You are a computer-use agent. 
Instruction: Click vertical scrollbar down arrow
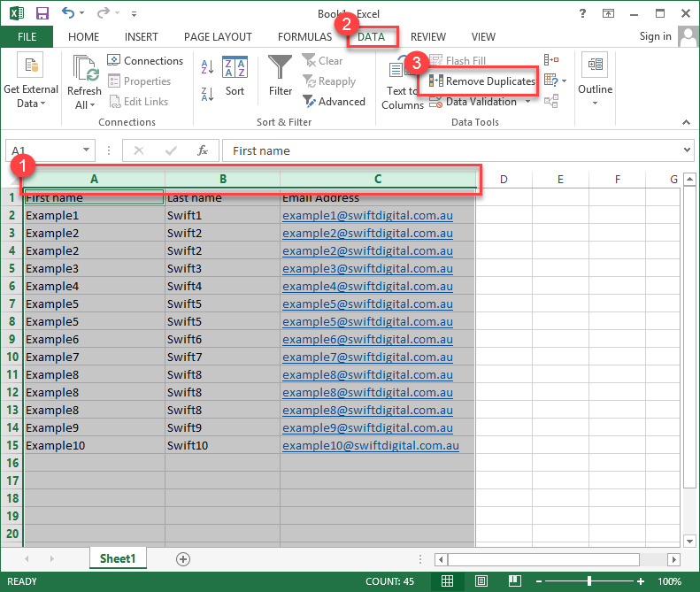coord(689,541)
